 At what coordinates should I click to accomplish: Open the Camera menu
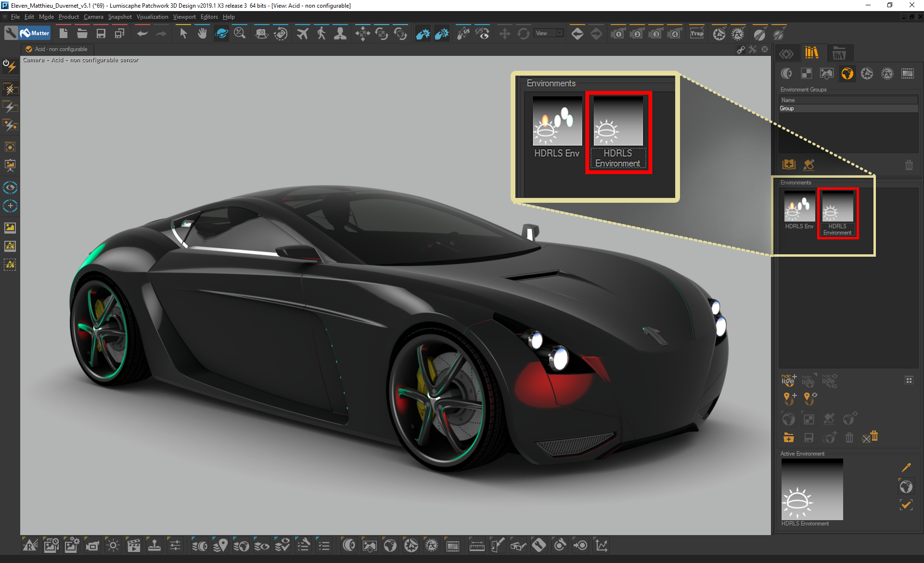point(93,17)
